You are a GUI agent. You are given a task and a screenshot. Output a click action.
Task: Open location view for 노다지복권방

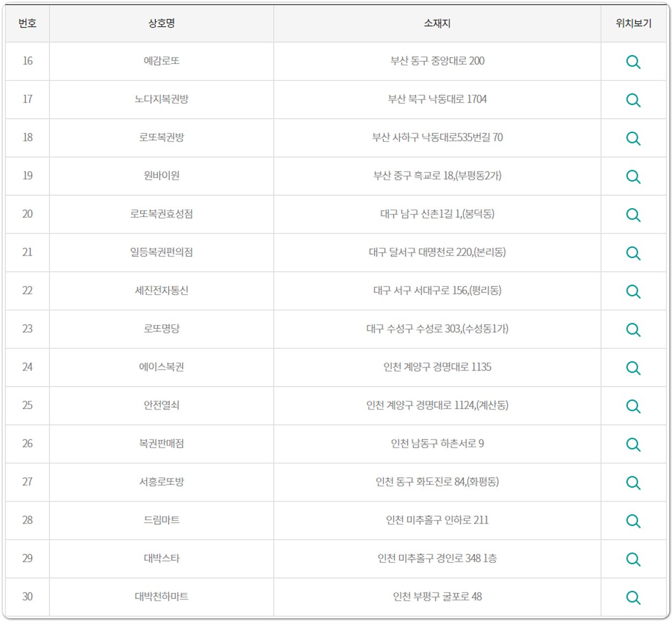633,100
